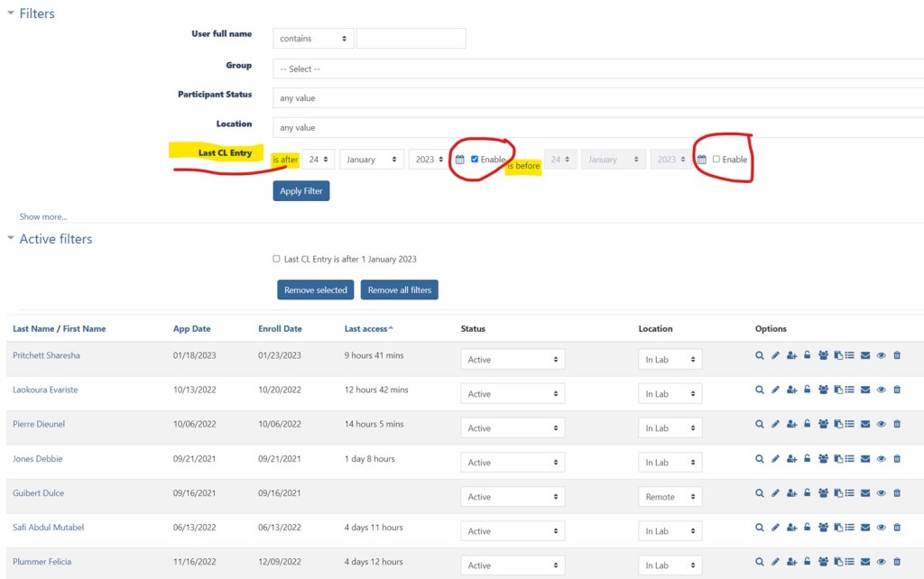Click the User full name text field
The height and width of the screenshot is (579, 924).
pyautogui.click(x=411, y=39)
